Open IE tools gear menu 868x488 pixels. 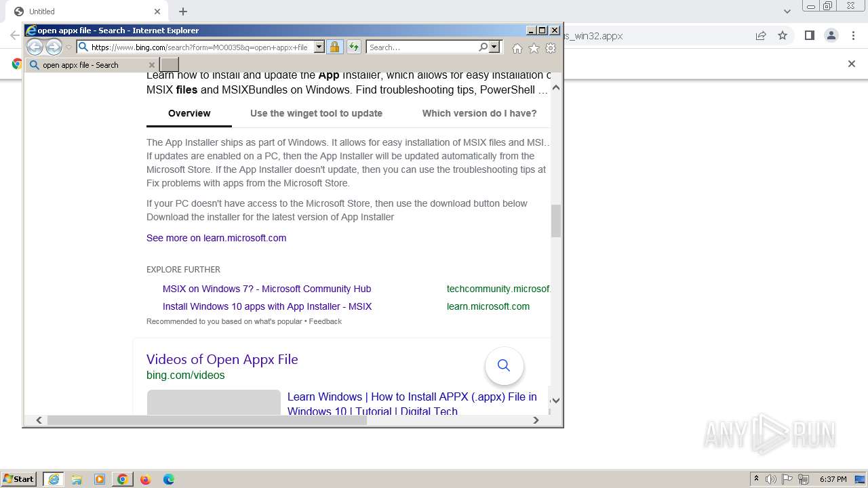551,48
